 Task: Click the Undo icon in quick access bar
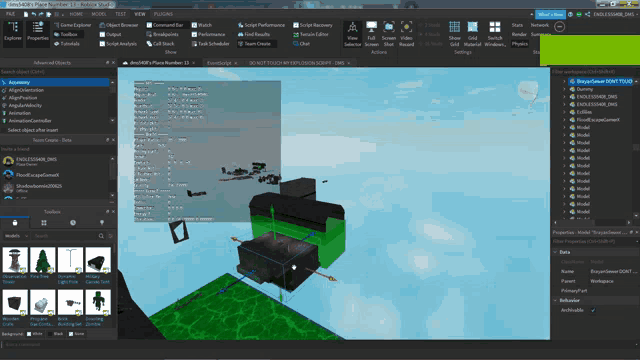pyautogui.click(x=34, y=14)
